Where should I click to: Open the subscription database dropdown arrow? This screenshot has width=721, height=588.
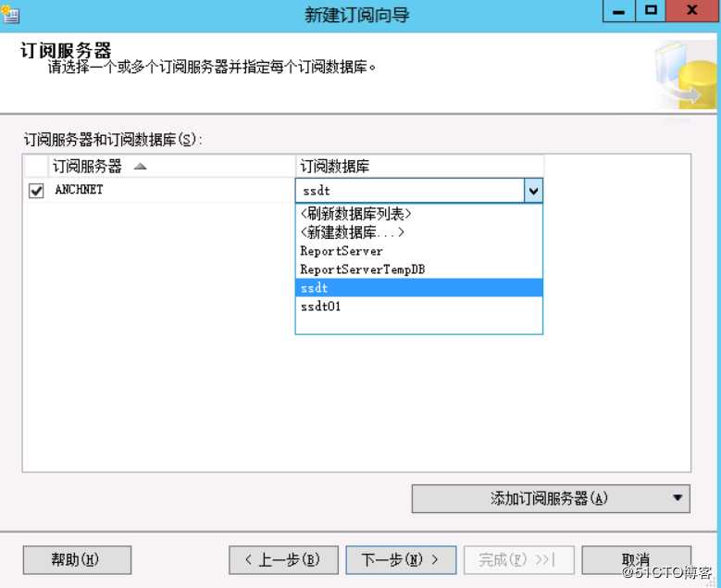pos(533,191)
